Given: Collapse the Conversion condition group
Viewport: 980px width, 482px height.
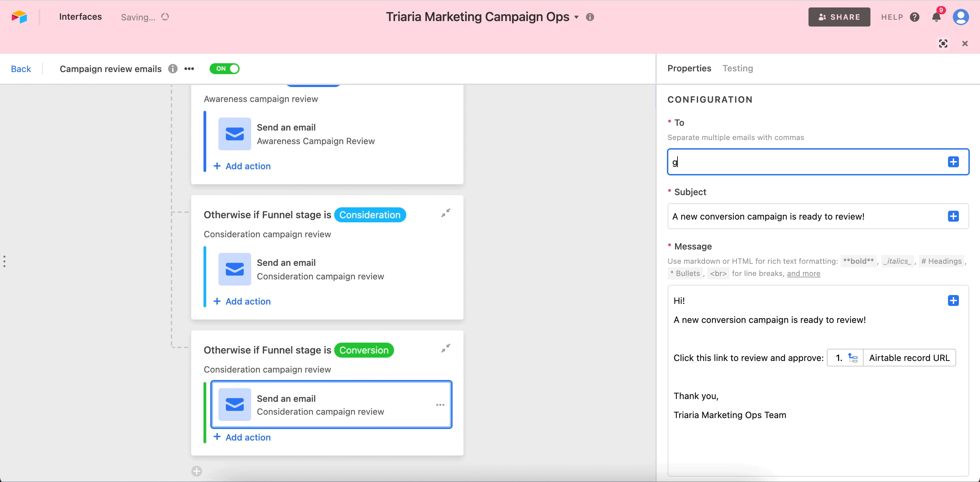Looking at the screenshot, I should [x=445, y=348].
